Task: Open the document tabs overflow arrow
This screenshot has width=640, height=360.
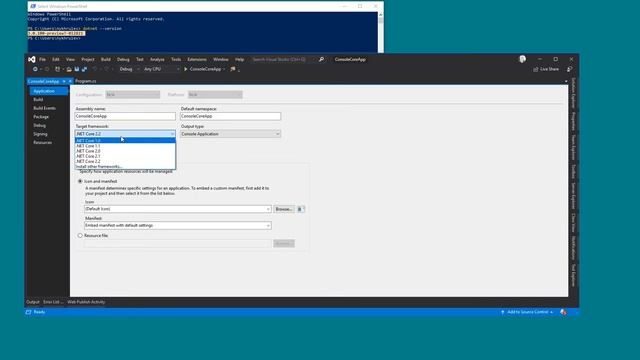Action: (x=566, y=81)
